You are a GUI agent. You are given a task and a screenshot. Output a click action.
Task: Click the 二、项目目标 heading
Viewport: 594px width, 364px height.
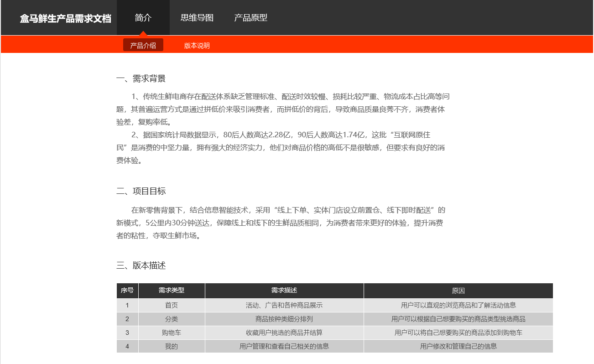coord(141,191)
